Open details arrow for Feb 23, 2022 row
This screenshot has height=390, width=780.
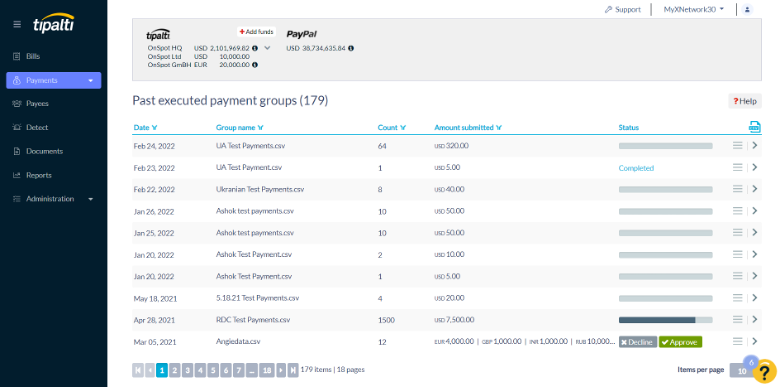[x=755, y=167]
